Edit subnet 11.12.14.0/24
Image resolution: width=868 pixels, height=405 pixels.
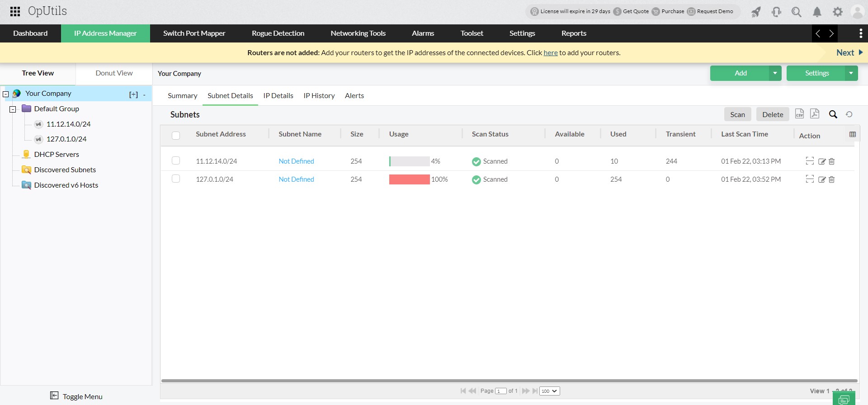[822, 161]
